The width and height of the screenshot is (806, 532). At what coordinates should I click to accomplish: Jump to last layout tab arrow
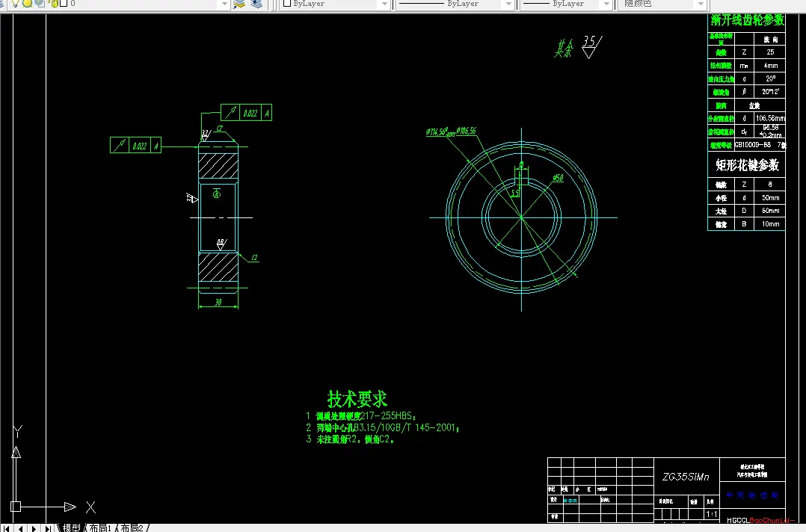48,528
